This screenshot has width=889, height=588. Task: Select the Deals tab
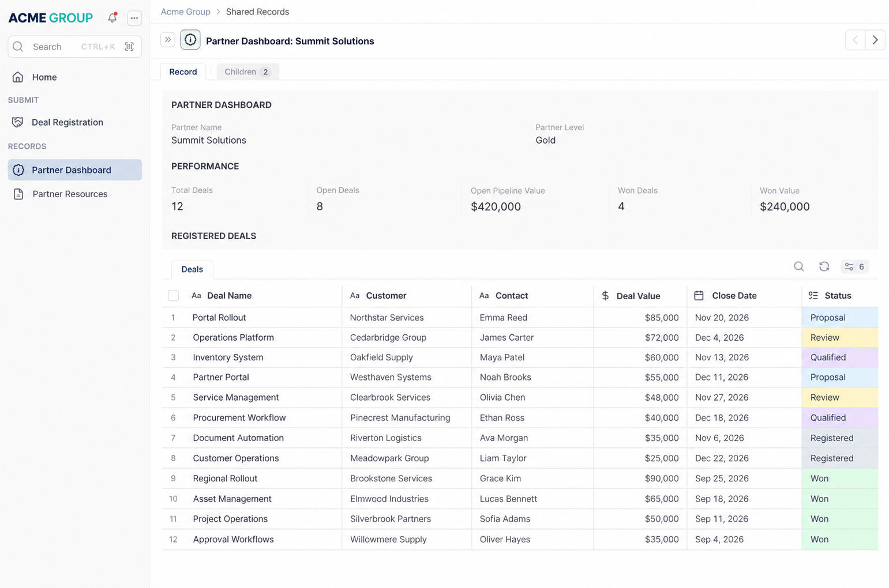pyautogui.click(x=192, y=269)
